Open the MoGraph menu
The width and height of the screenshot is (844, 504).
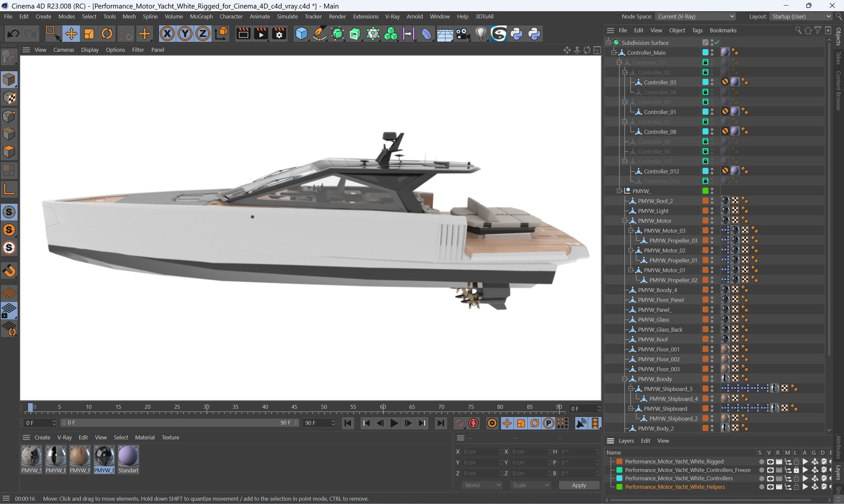[x=201, y=16]
